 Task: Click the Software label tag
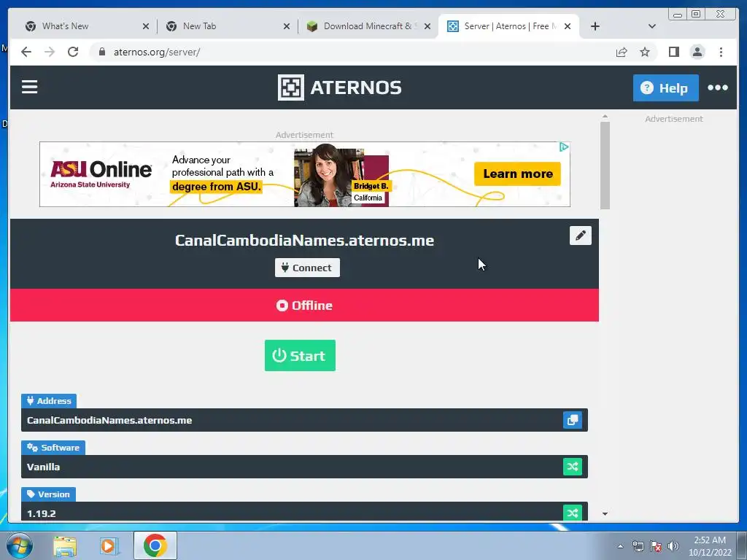53,448
